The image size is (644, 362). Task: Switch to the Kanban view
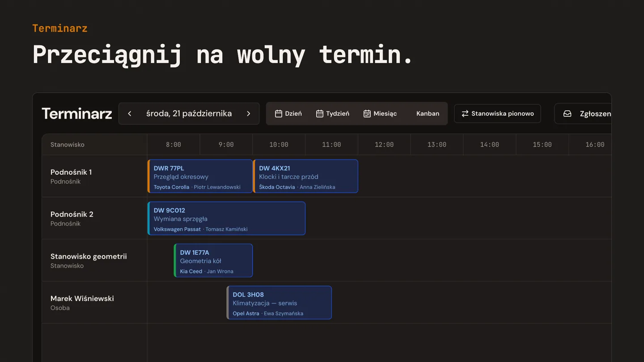[x=428, y=114]
